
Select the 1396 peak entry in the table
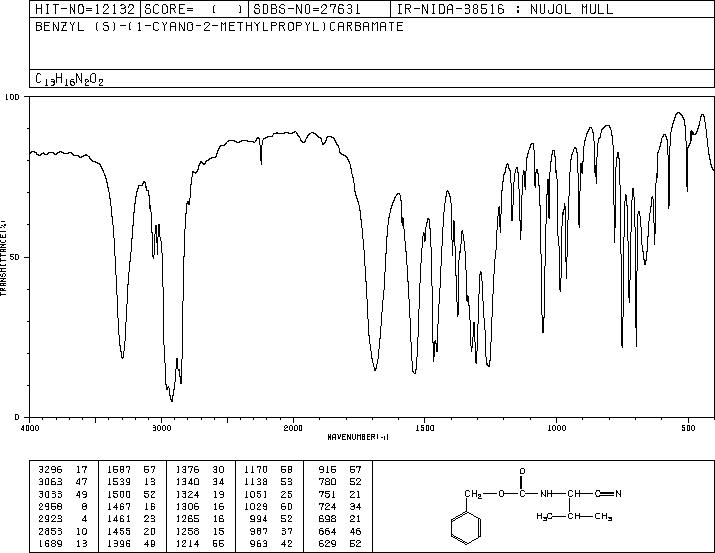tap(131, 543)
